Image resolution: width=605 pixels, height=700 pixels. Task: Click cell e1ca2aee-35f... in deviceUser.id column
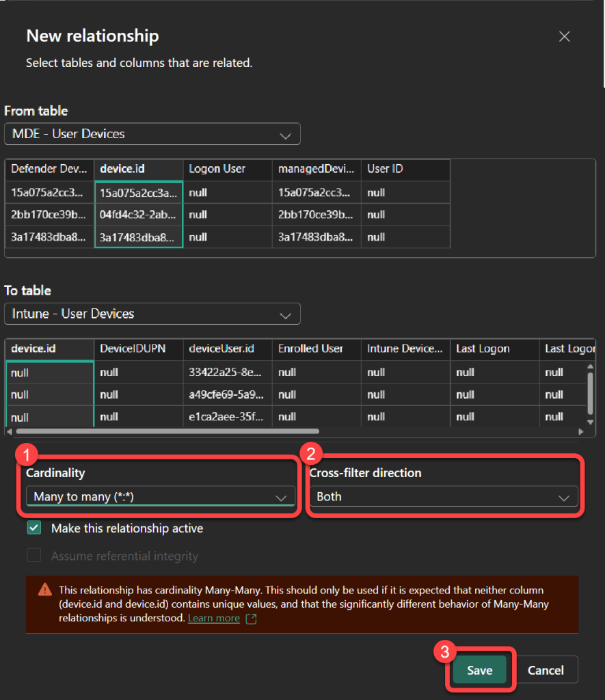click(228, 416)
